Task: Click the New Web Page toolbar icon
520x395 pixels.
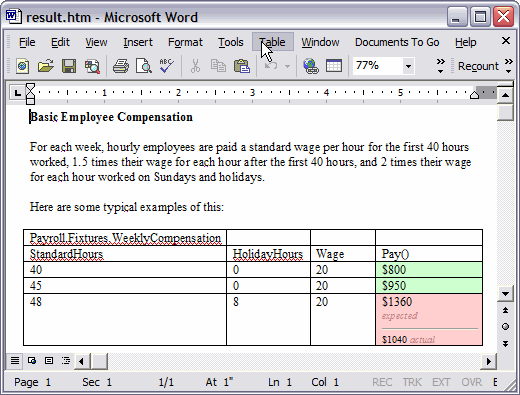Action: tap(23, 66)
